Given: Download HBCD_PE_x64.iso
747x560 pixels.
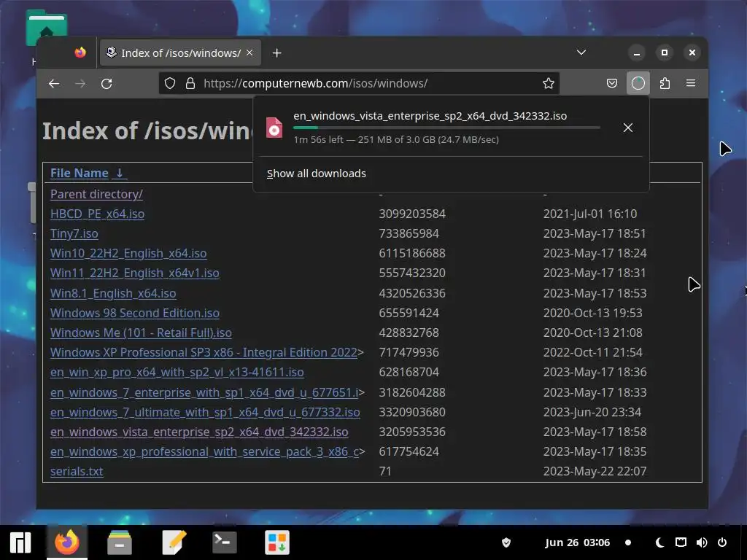Looking at the screenshot, I should (97, 214).
